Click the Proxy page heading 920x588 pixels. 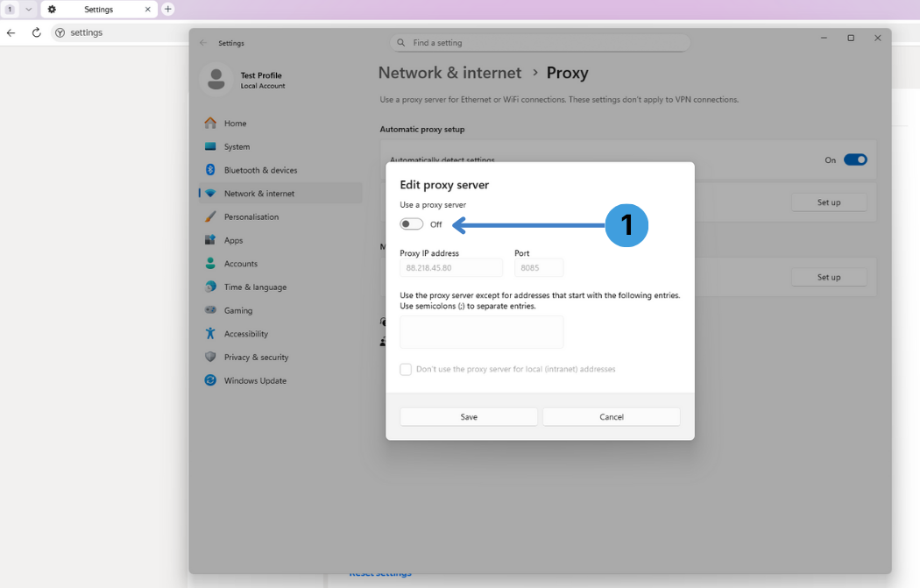pos(568,73)
